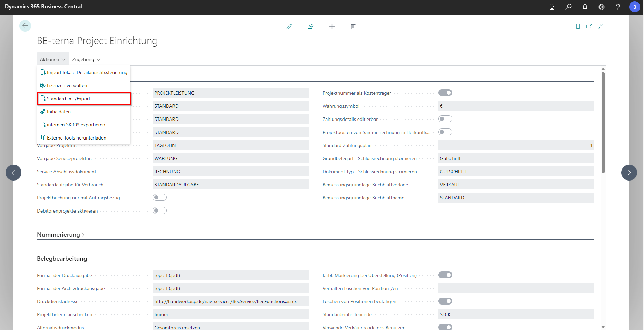The width and height of the screenshot is (644, 330).
Task: Click the Währungssymbol € field
Action: (516, 106)
